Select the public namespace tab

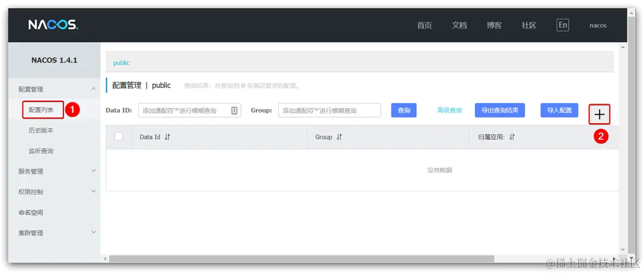[x=121, y=63]
